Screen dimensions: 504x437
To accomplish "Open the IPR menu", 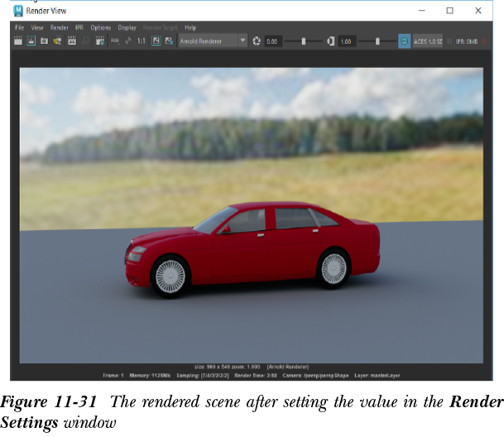I will (79, 27).
